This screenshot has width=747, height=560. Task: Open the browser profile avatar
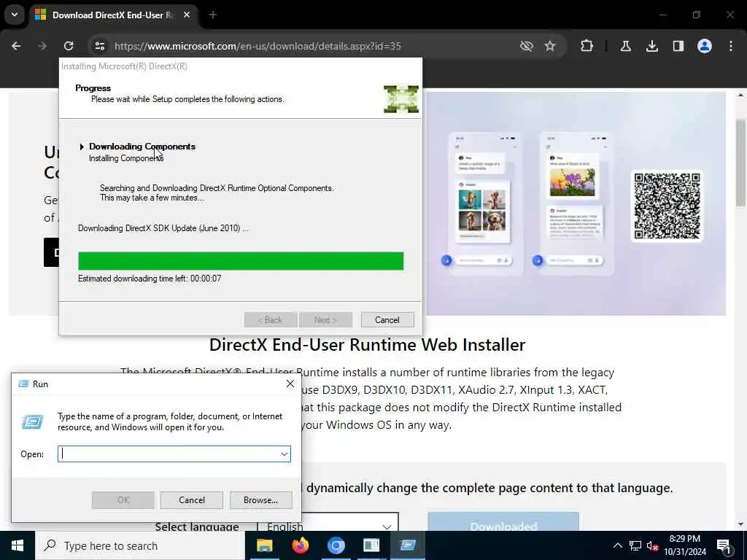pos(705,46)
